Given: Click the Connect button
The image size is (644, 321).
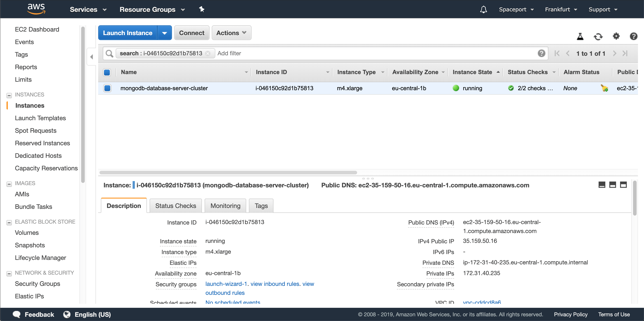Looking at the screenshot, I should [191, 33].
